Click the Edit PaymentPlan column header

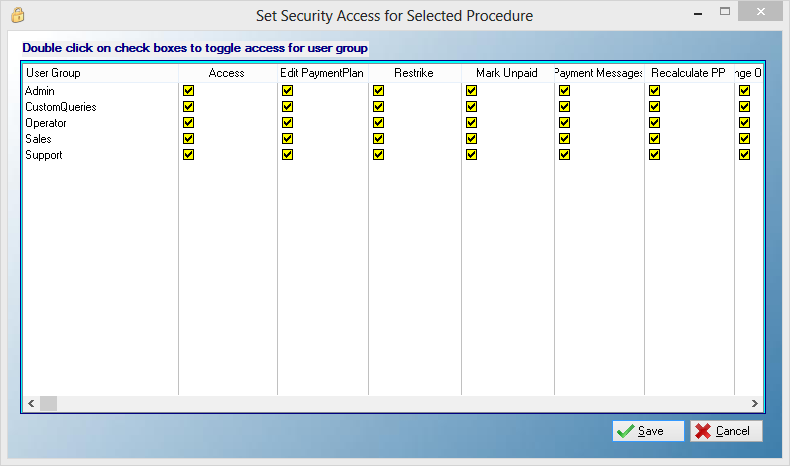click(x=322, y=73)
